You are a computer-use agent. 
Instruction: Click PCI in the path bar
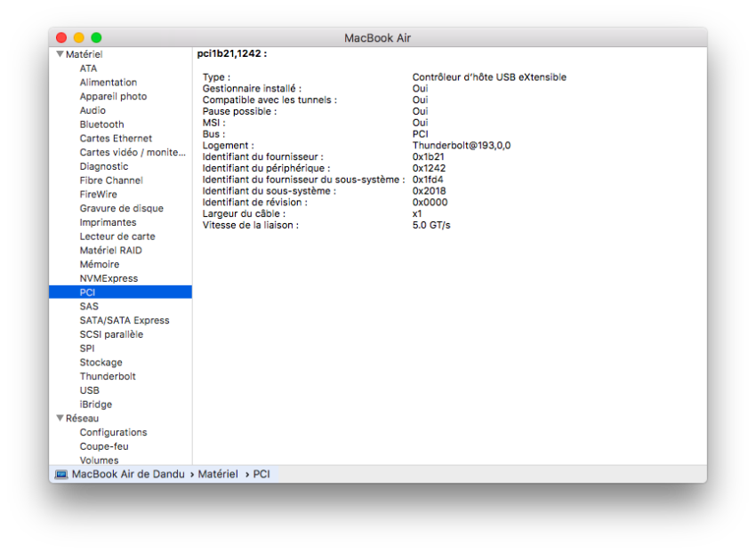click(261, 474)
